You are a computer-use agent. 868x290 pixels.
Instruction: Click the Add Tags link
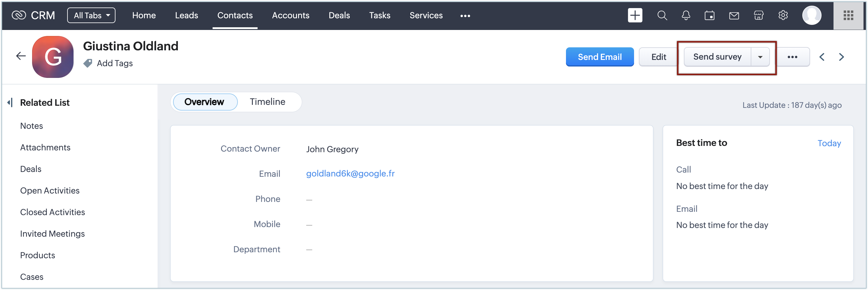(x=115, y=63)
